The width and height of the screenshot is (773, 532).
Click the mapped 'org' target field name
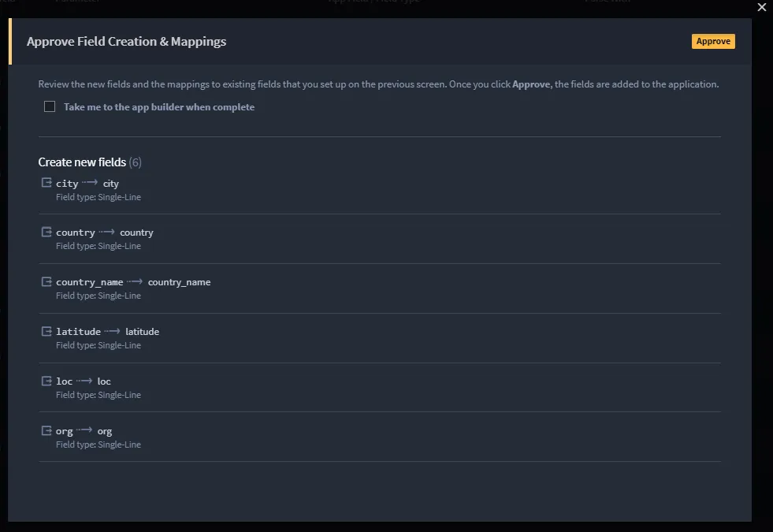point(105,431)
